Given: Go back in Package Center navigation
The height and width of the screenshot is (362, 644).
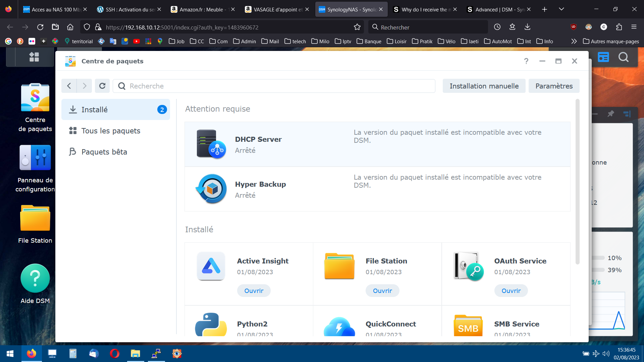Looking at the screenshot, I should (69, 86).
